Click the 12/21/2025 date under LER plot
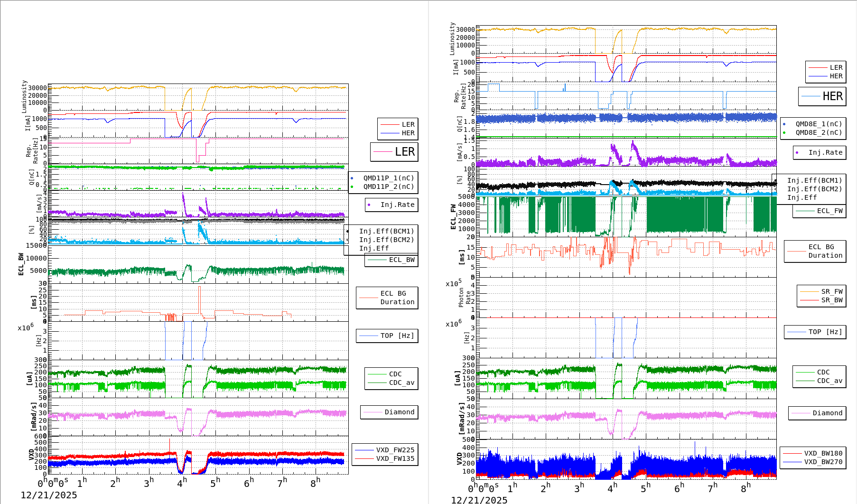The width and height of the screenshot is (857, 504). coord(49,495)
